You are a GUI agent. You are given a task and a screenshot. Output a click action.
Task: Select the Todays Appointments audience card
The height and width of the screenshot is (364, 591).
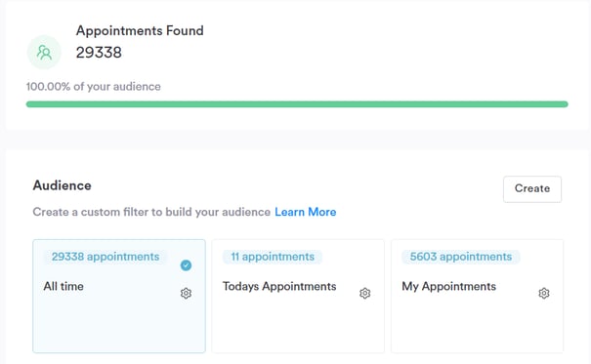[x=298, y=296]
